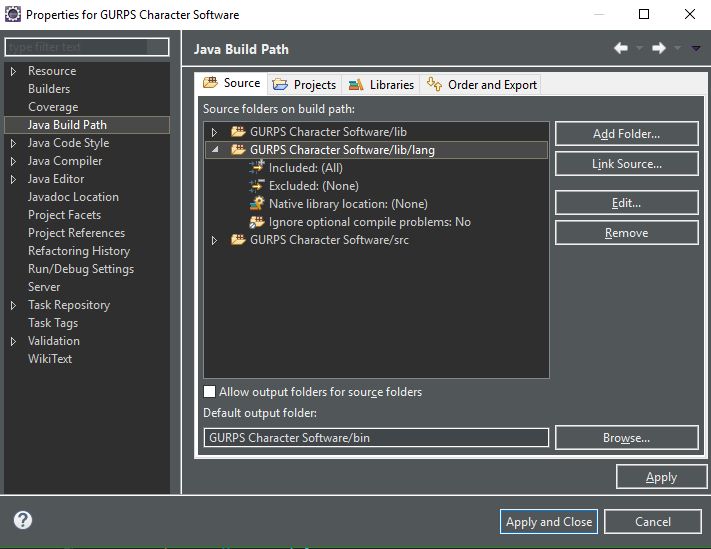
Task: Browse for default output folder
Action: [626, 437]
